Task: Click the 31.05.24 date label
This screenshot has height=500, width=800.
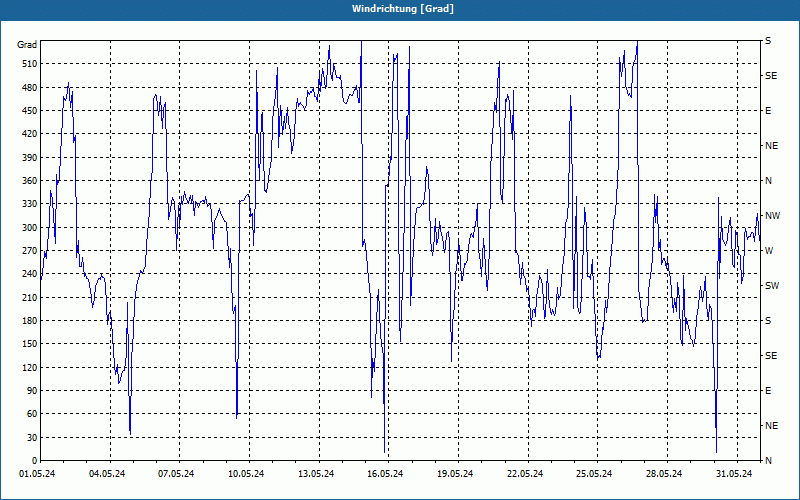Action: 735,474
